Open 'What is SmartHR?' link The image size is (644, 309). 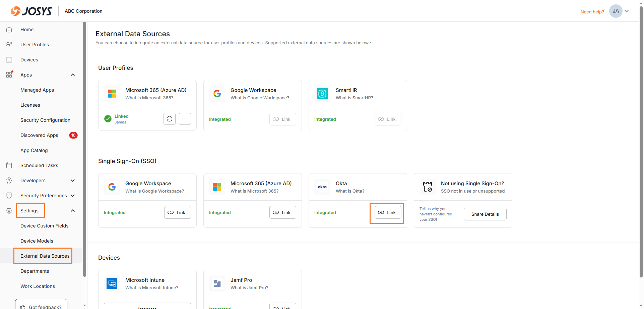tap(355, 98)
